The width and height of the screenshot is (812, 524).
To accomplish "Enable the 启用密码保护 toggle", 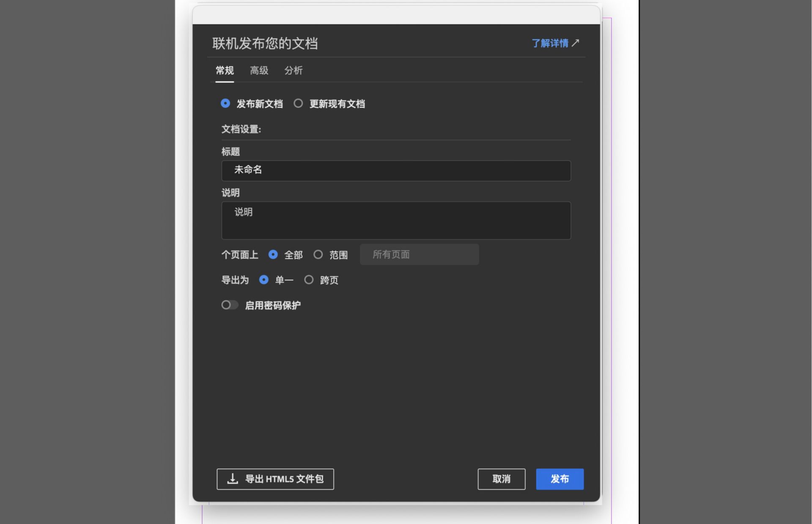I will (230, 305).
